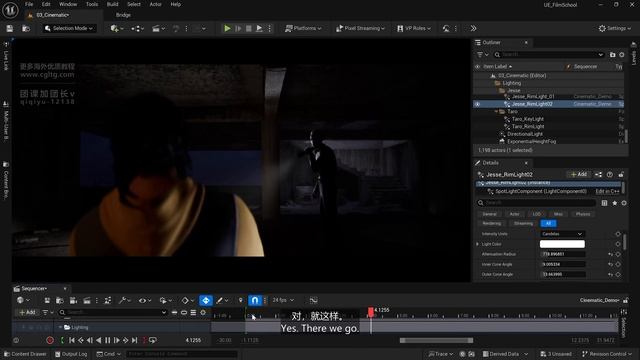This screenshot has height=360, width=640.
Task: Click the Save level icon in toolbar
Action: [10, 28]
